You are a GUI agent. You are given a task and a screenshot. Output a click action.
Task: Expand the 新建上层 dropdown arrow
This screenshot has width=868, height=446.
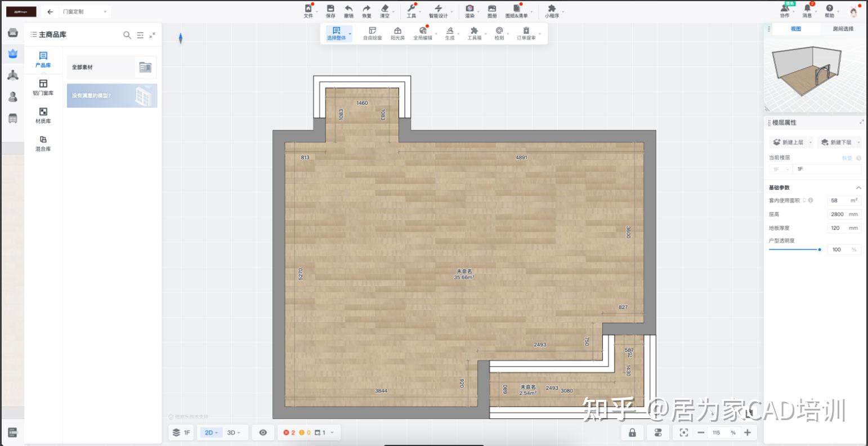pyautogui.click(x=811, y=142)
